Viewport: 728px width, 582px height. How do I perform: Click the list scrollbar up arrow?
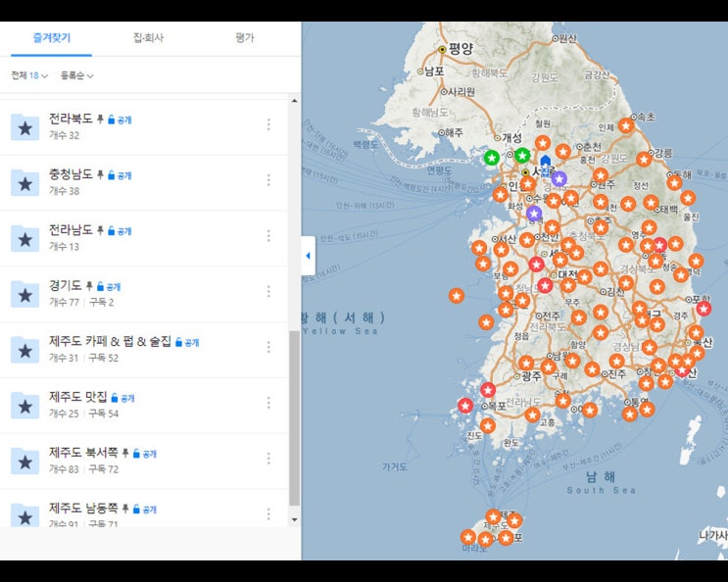(294, 101)
